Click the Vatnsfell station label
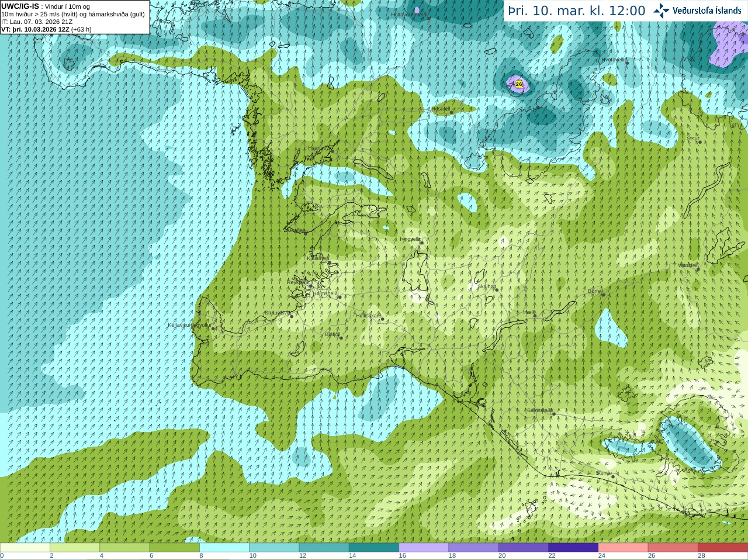 click(688, 265)
